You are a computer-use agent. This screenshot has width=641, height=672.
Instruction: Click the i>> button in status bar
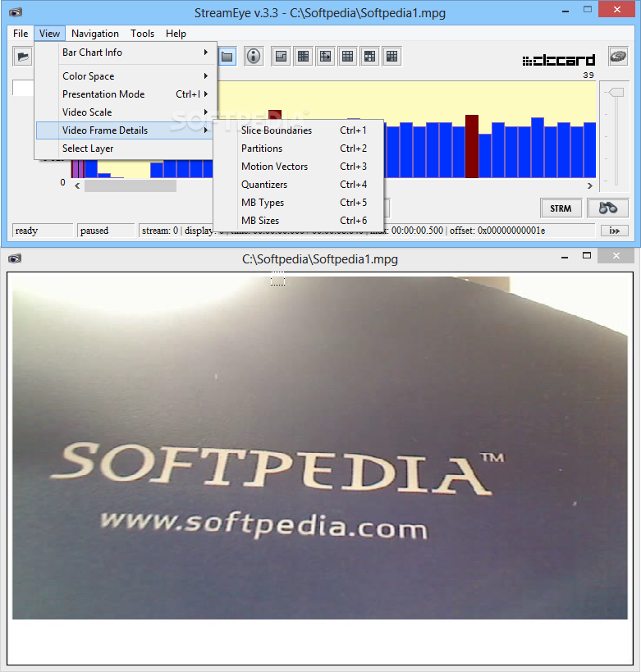coord(615,231)
